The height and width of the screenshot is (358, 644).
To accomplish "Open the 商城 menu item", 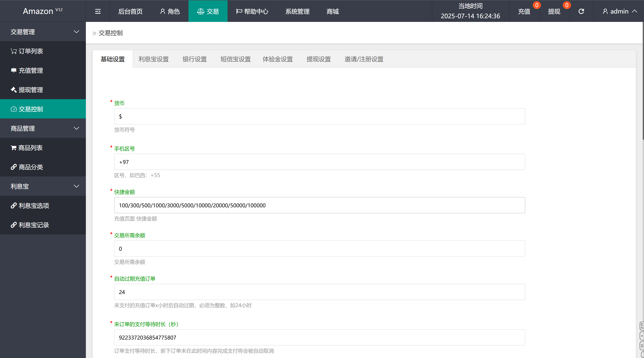I will tap(332, 11).
